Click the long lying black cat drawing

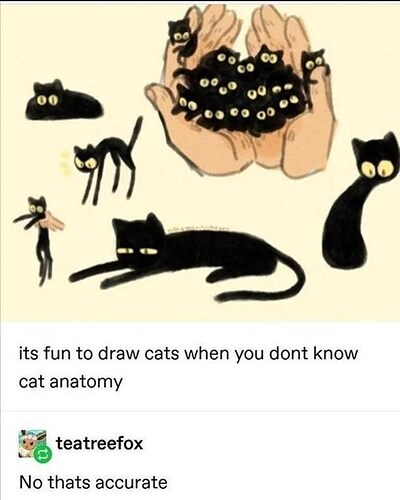click(188, 258)
